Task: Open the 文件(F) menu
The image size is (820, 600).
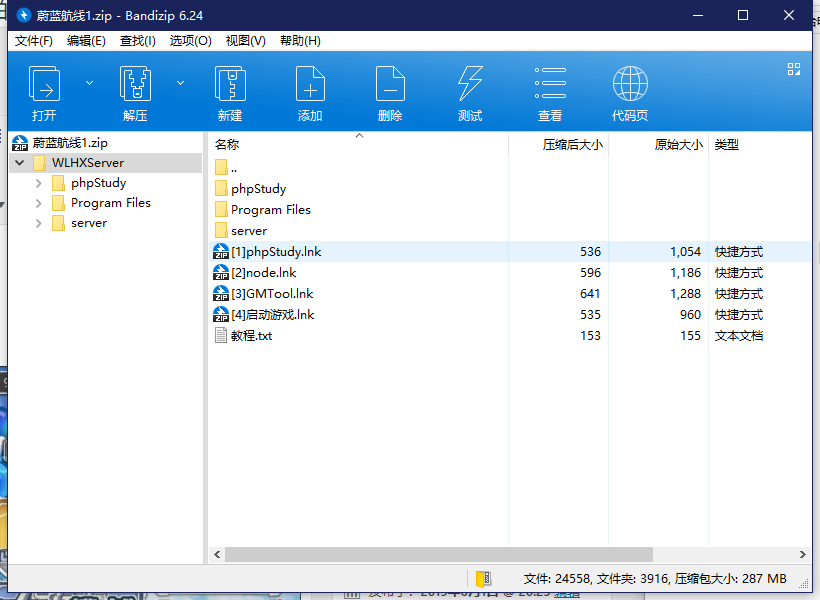Action: pos(33,41)
